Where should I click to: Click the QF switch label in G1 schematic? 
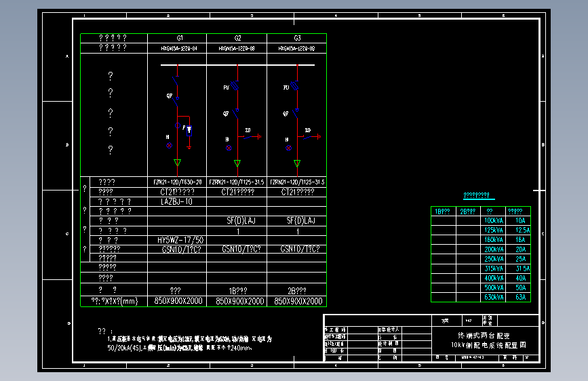(x=170, y=96)
